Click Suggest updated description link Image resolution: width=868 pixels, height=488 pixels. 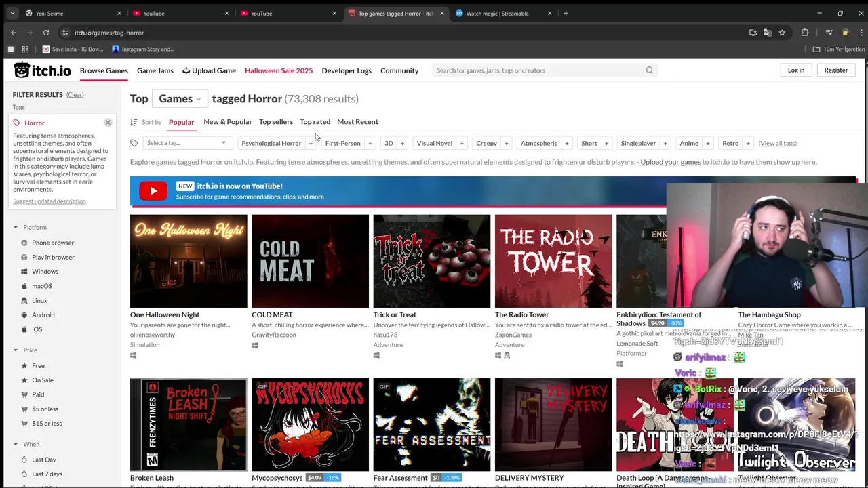click(x=50, y=201)
